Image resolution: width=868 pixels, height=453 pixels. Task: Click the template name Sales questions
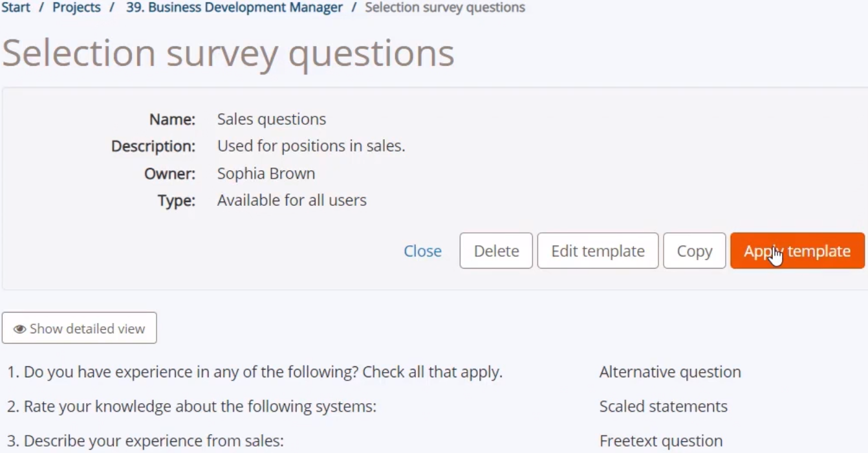(272, 119)
